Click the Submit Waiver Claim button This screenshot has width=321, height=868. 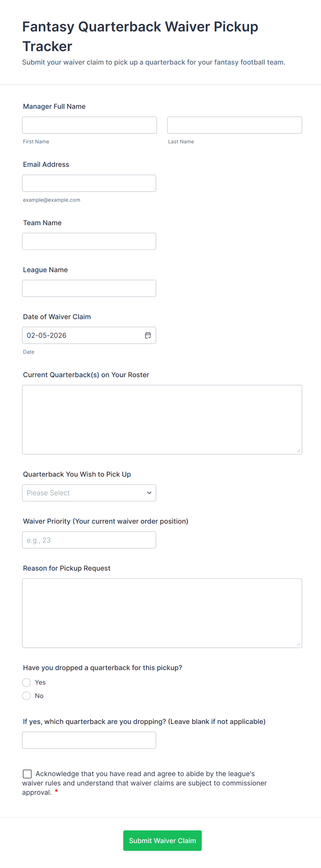162,840
